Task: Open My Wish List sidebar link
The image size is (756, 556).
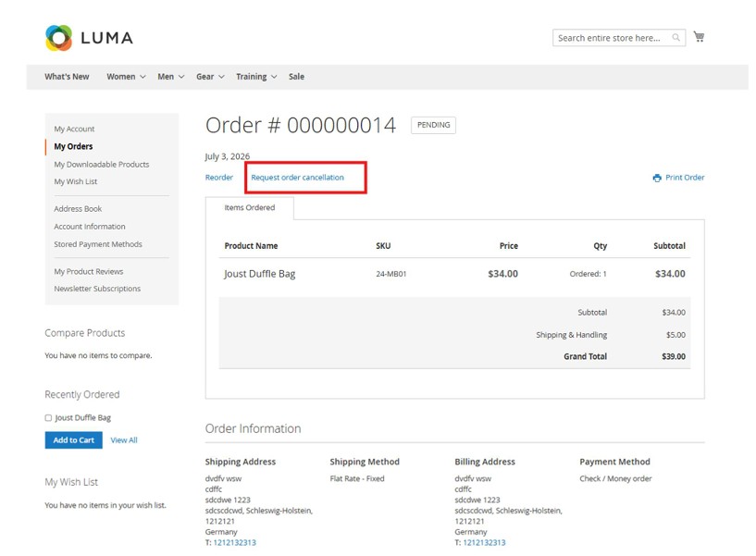Action: click(x=76, y=182)
